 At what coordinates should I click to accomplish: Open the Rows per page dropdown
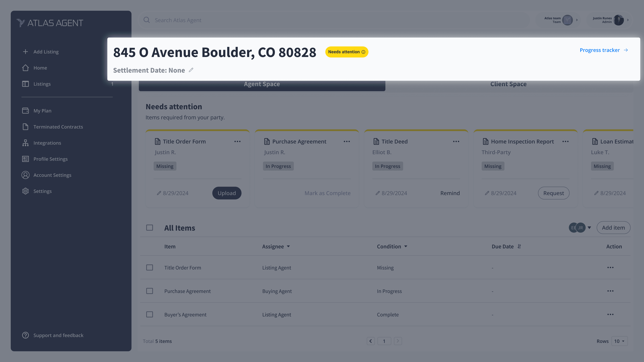(619, 341)
